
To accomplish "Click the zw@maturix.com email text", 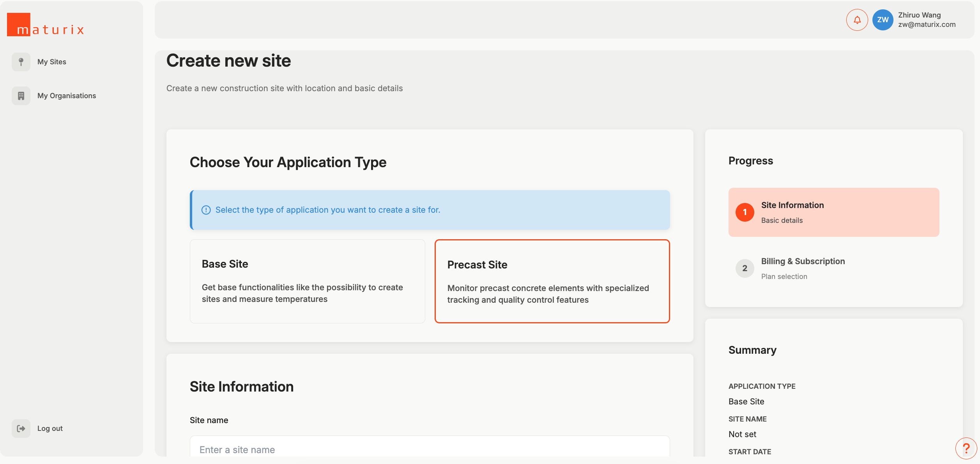I will (927, 25).
